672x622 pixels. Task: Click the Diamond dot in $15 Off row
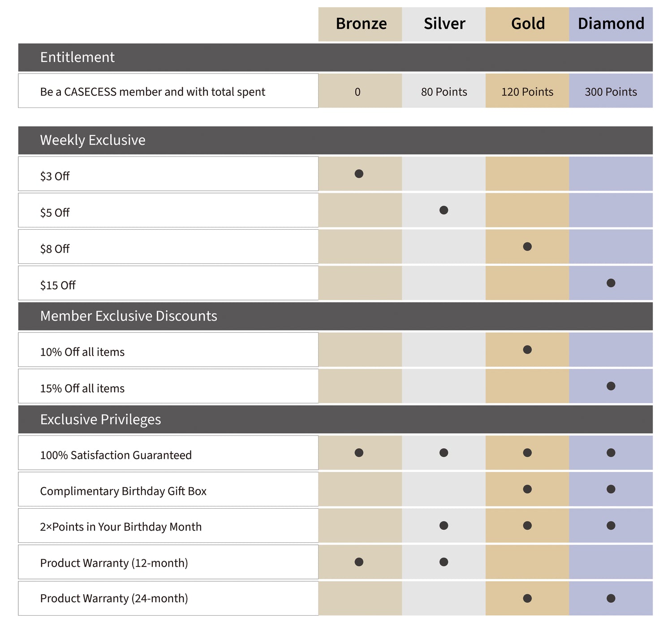(611, 283)
